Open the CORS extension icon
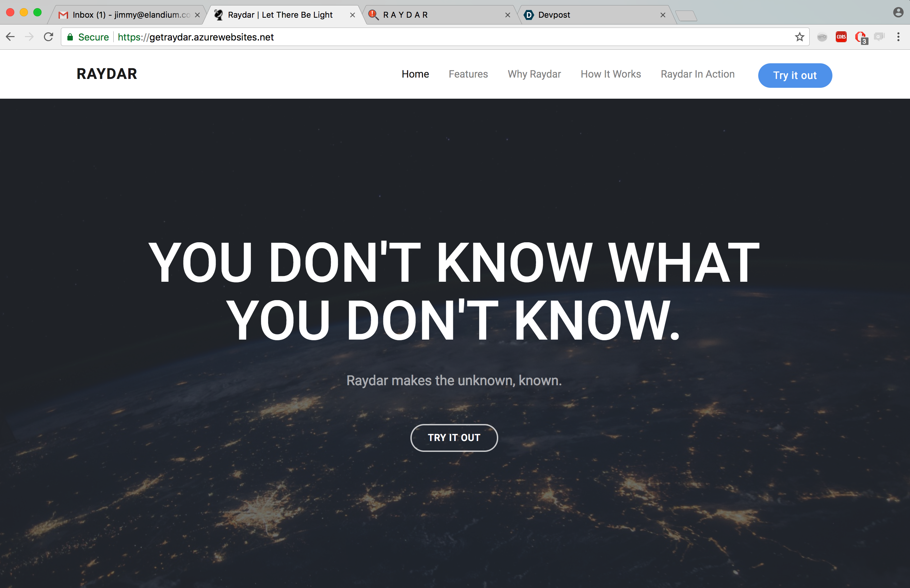Screen dimensions: 910x588 point(841,37)
